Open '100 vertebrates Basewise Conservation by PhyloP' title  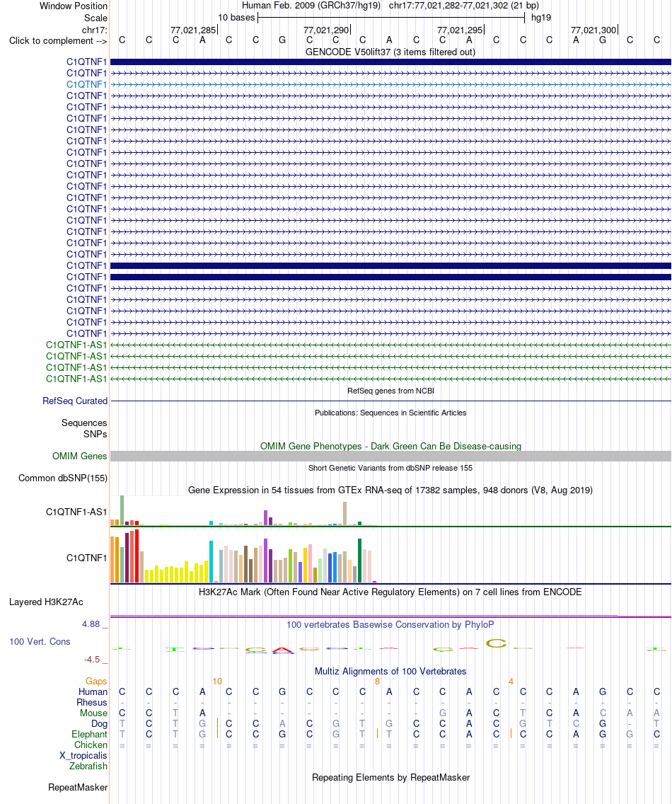pyautogui.click(x=390, y=624)
